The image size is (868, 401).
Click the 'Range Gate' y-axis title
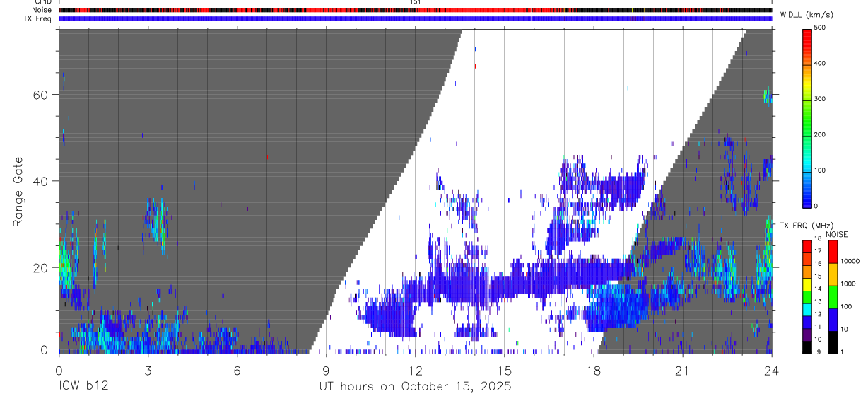18,192
